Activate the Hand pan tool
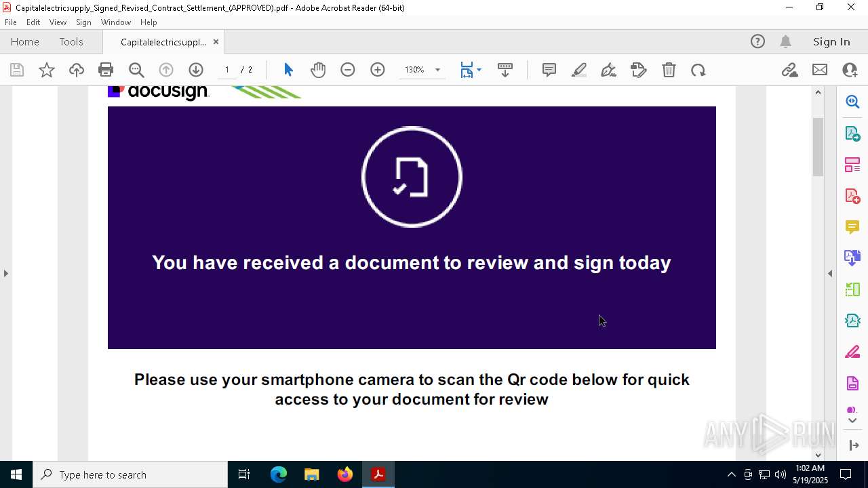868x488 pixels. (x=318, y=70)
